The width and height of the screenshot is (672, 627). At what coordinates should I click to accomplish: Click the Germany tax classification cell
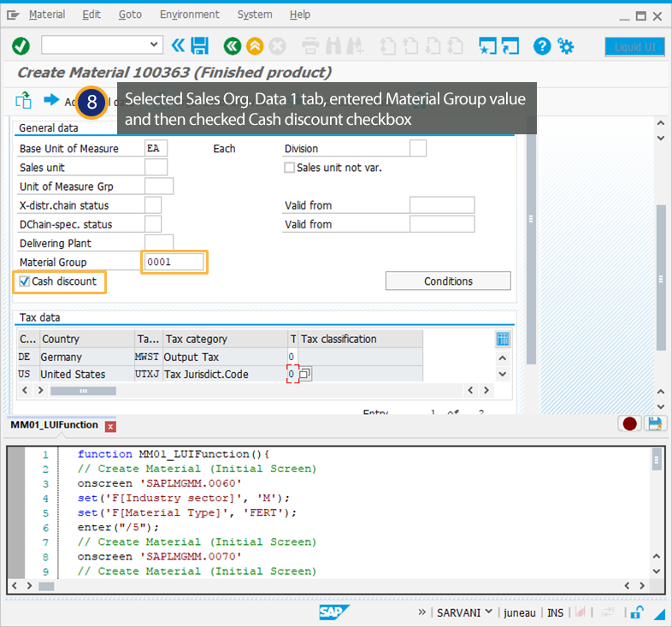click(x=292, y=357)
